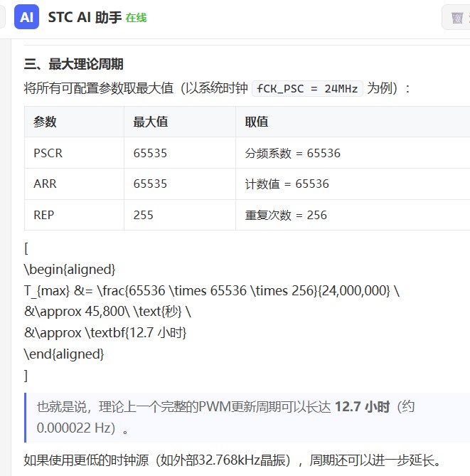This screenshot has width=470, height=476.
Task: Click the clear chat trash icon
Action: click(457, 18)
